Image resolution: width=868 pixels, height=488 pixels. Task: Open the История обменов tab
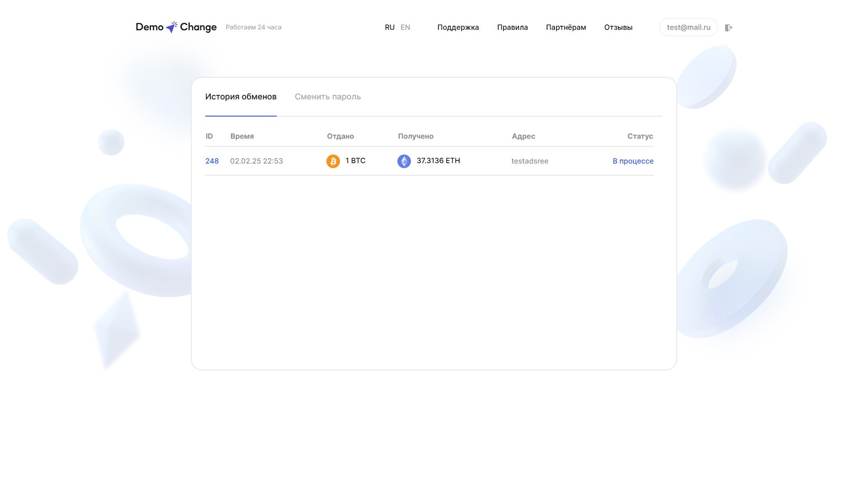241,97
